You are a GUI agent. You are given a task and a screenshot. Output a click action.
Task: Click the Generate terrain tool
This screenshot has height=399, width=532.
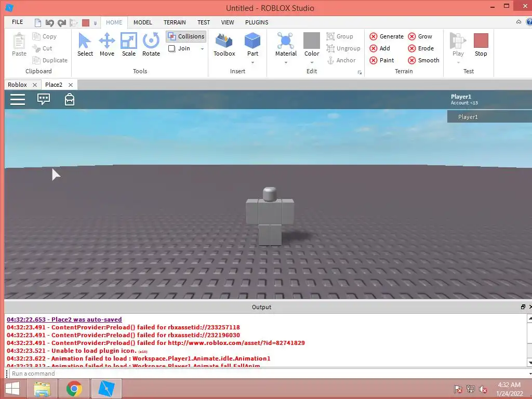pyautogui.click(x=387, y=36)
